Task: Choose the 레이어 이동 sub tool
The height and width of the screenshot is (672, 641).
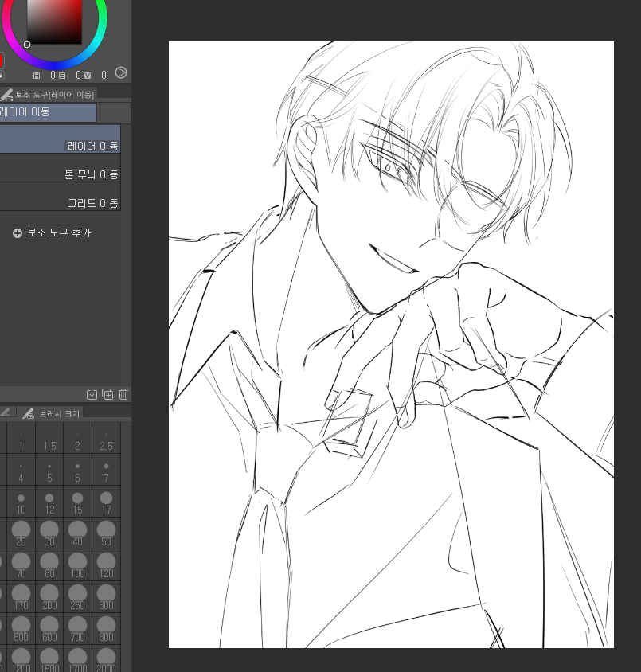Action: [60, 139]
